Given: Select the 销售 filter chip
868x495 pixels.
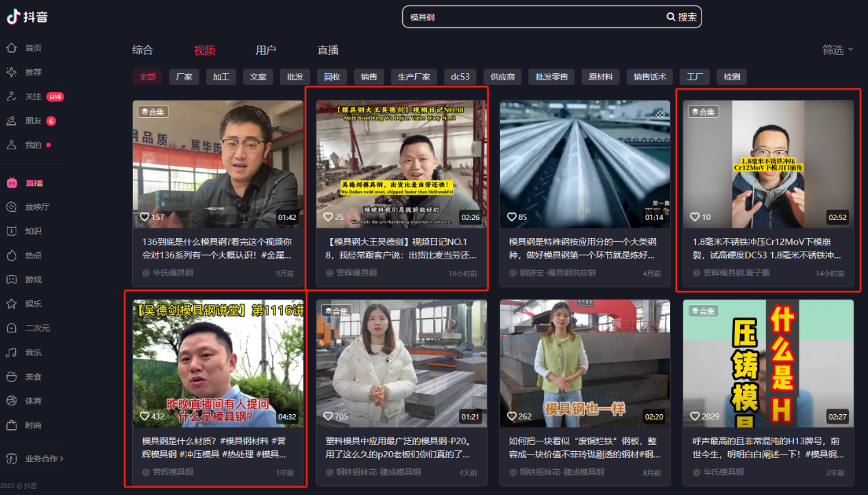Looking at the screenshot, I should (369, 77).
